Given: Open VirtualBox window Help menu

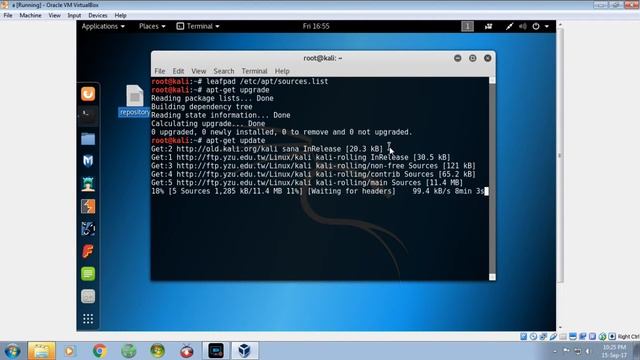Looking at the screenshot, I should [x=120, y=16].
